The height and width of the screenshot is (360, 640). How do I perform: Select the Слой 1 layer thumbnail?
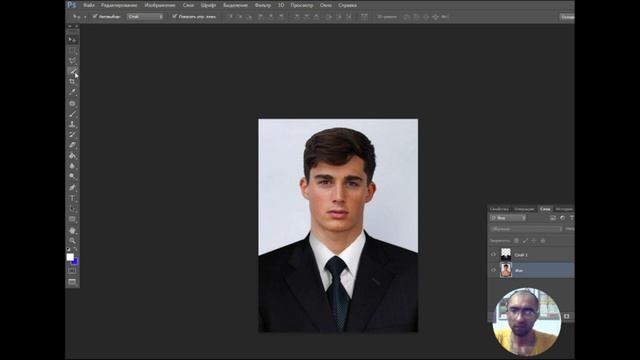click(x=506, y=254)
